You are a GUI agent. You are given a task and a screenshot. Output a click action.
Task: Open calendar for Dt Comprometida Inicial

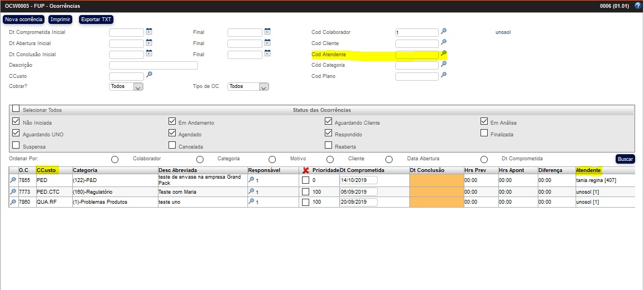(149, 32)
